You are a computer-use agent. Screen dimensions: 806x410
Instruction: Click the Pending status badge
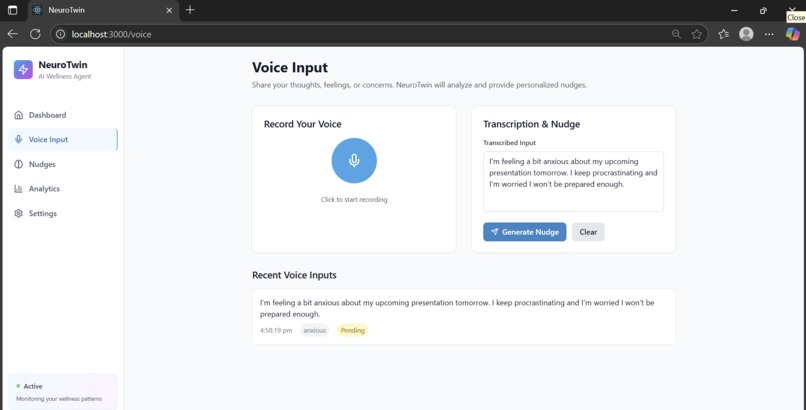(353, 330)
